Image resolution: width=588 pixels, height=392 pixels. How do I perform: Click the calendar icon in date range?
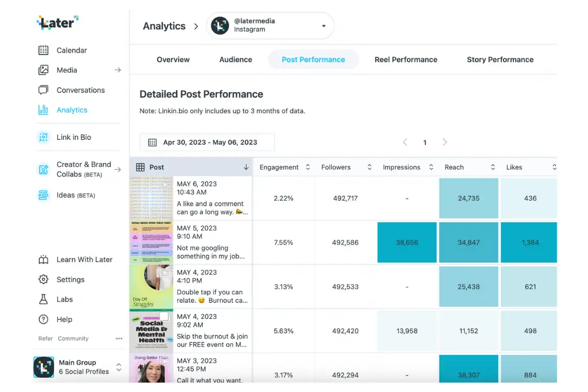point(152,142)
